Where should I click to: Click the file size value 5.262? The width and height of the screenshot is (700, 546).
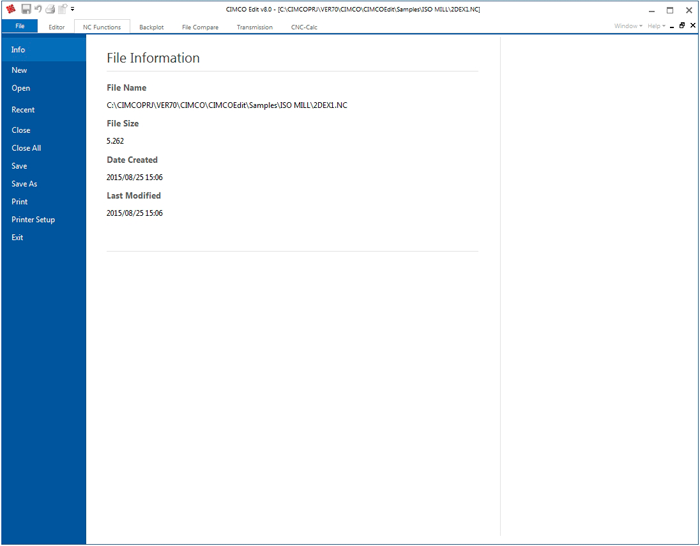[115, 141]
